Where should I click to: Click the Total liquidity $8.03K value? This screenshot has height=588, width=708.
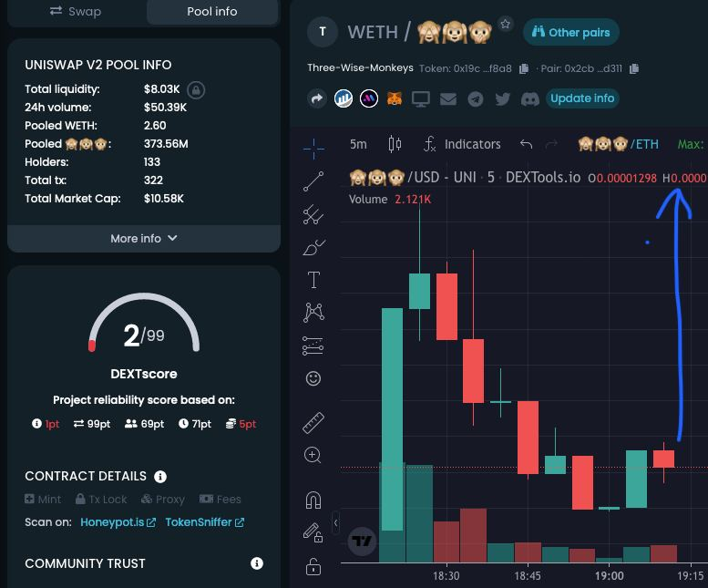click(161, 89)
